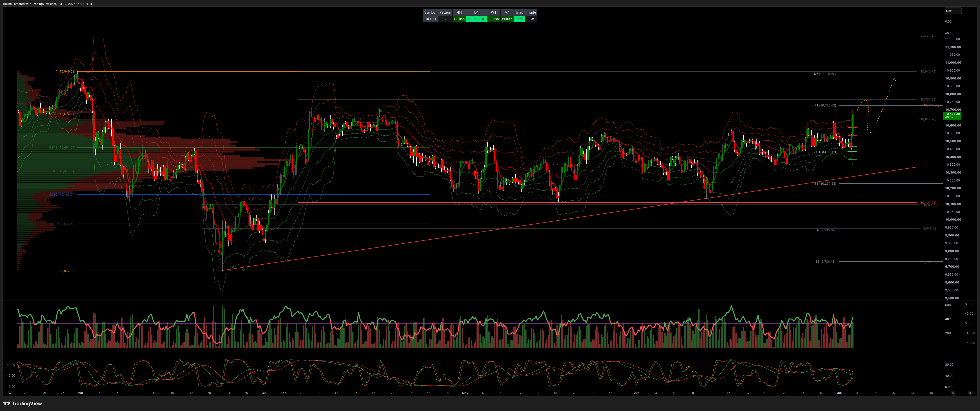The height and width of the screenshot is (411, 980).
Task: Click the Apr marker on time axis
Action: (x=283, y=393)
